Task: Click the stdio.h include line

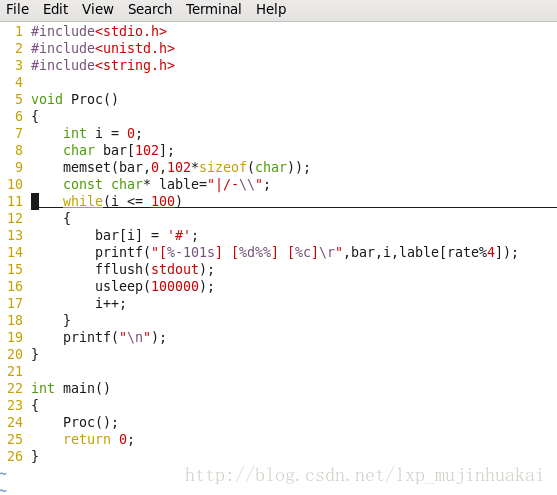Action: [99, 31]
